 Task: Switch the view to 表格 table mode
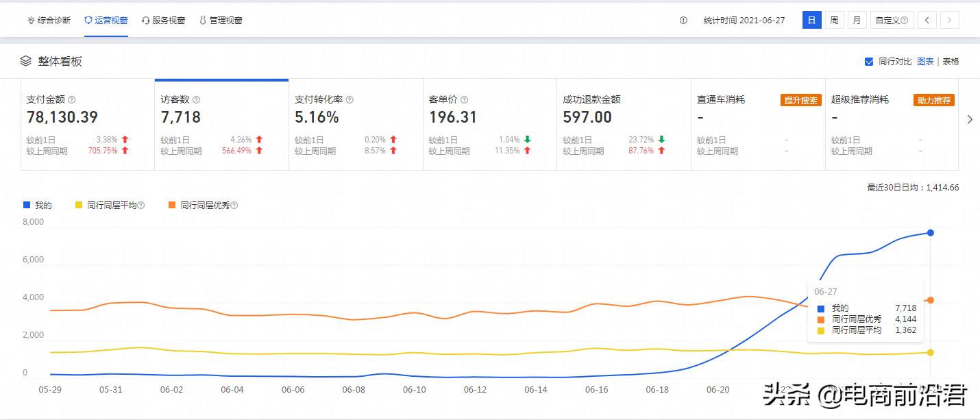pos(951,61)
